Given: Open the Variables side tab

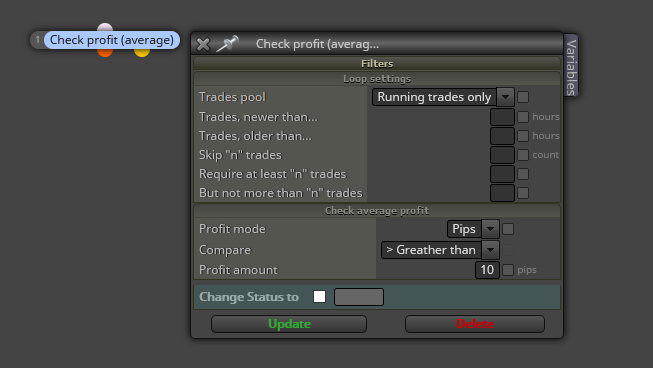Looking at the screenshot, I should pos(571,65).
